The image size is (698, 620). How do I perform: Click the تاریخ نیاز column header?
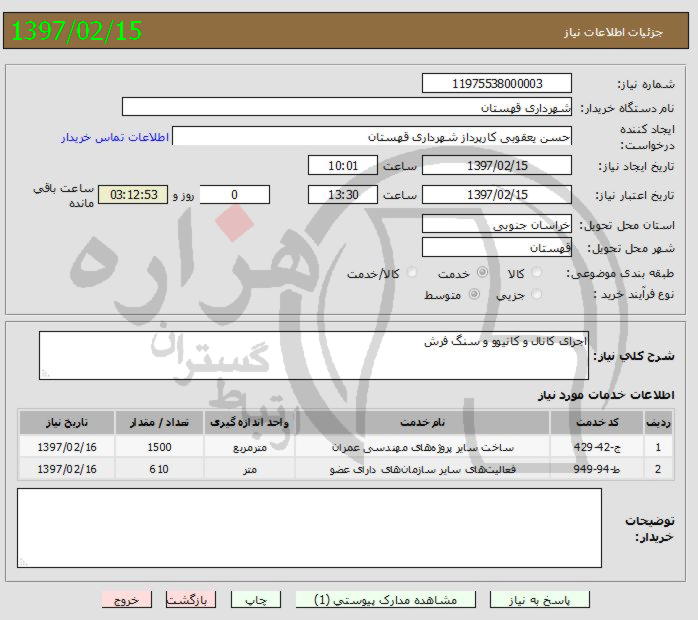67,422
